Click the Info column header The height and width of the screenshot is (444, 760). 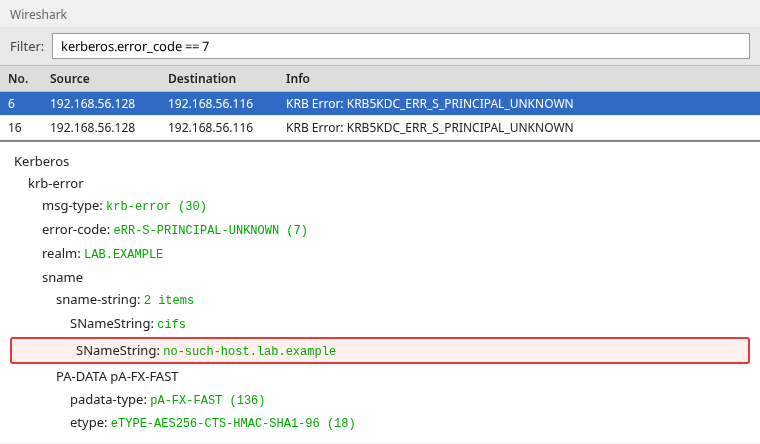(x=298, y=79)
